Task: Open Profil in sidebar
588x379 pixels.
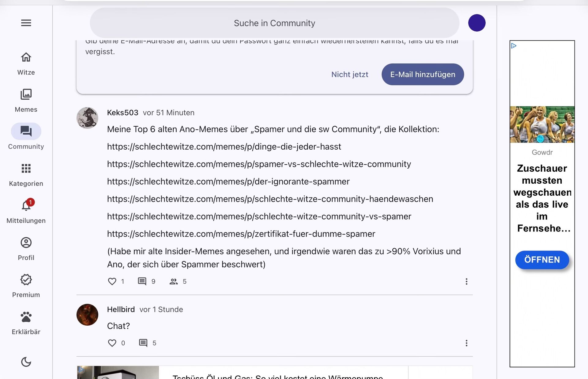Action: pyautogui.click(x=26, y=243)
